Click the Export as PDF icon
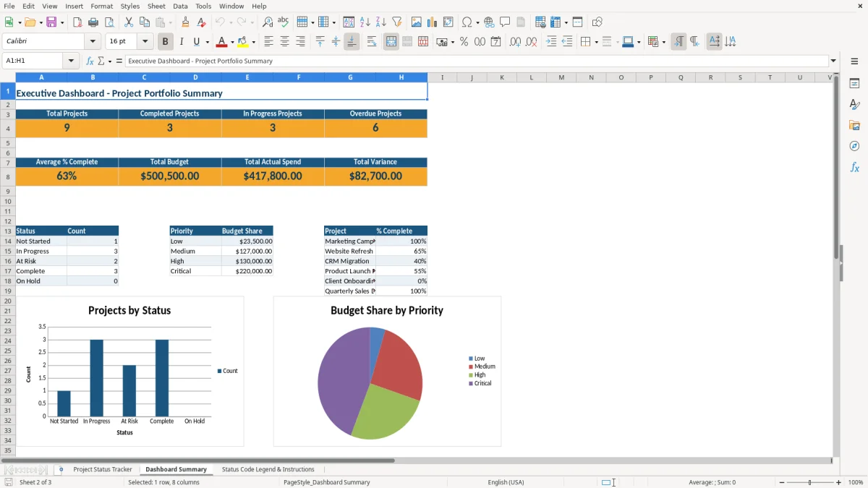Screen dimensions: 868x488 point(77,22)
